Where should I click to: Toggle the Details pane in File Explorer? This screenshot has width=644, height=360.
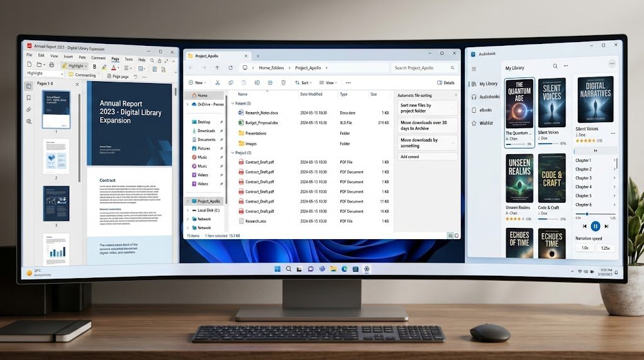[446, 82]
